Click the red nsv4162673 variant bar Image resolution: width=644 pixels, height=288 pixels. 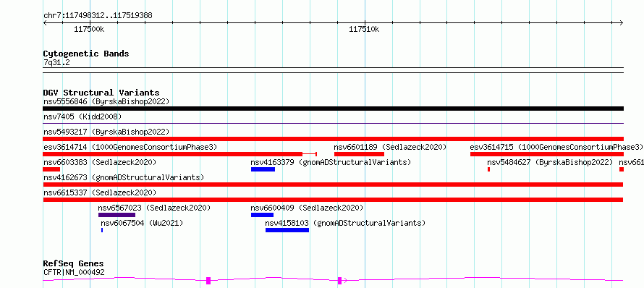[x=333, y=185]
